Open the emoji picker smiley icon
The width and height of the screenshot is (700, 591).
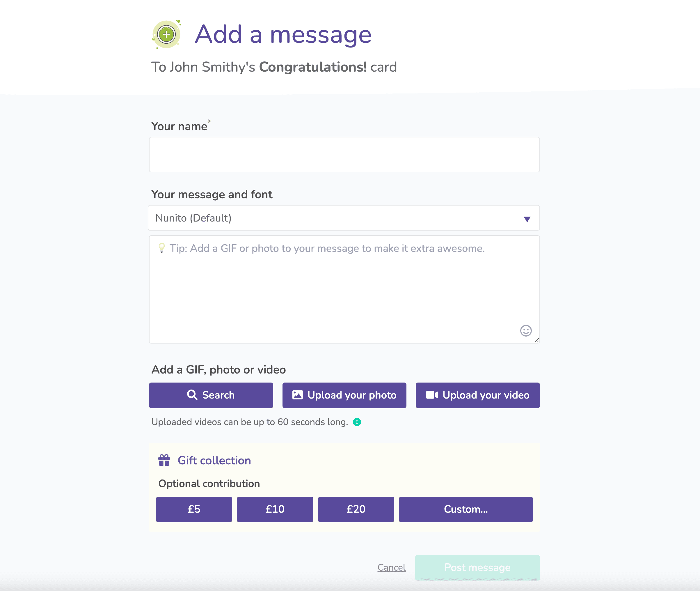(x=526, y=331)
